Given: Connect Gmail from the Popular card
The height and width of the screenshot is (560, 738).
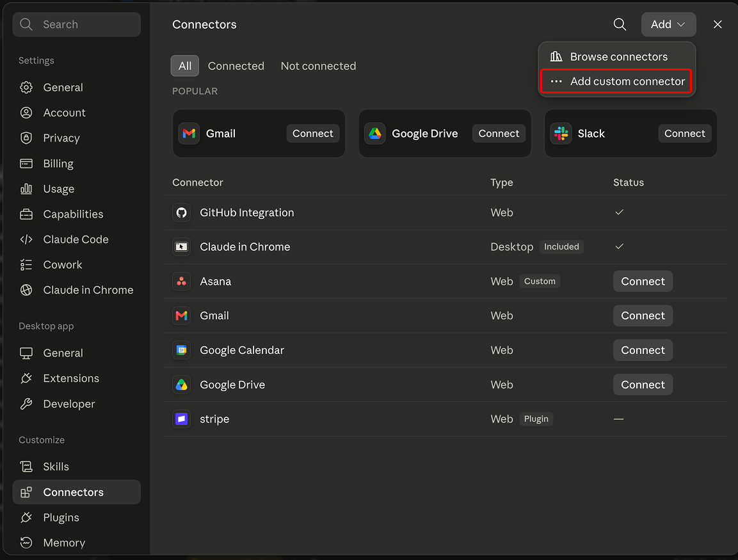Looking at the screenshot, I should [313, 134].
